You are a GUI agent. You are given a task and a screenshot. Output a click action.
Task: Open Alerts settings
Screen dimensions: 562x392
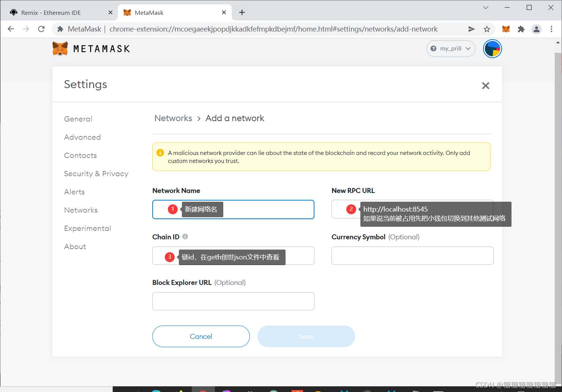[x=74, y=192]
